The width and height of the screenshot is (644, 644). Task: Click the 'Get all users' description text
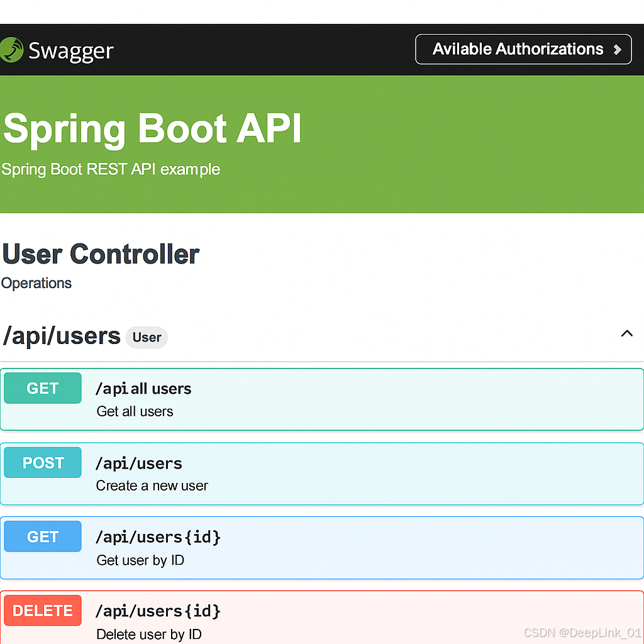[x=135, y=411]
